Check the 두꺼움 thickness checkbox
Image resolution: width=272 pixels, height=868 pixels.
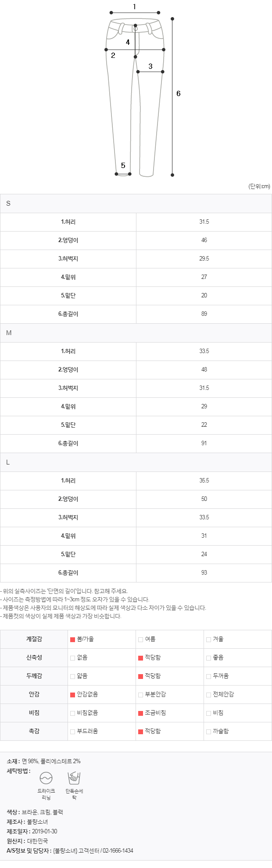click(209, 676)
